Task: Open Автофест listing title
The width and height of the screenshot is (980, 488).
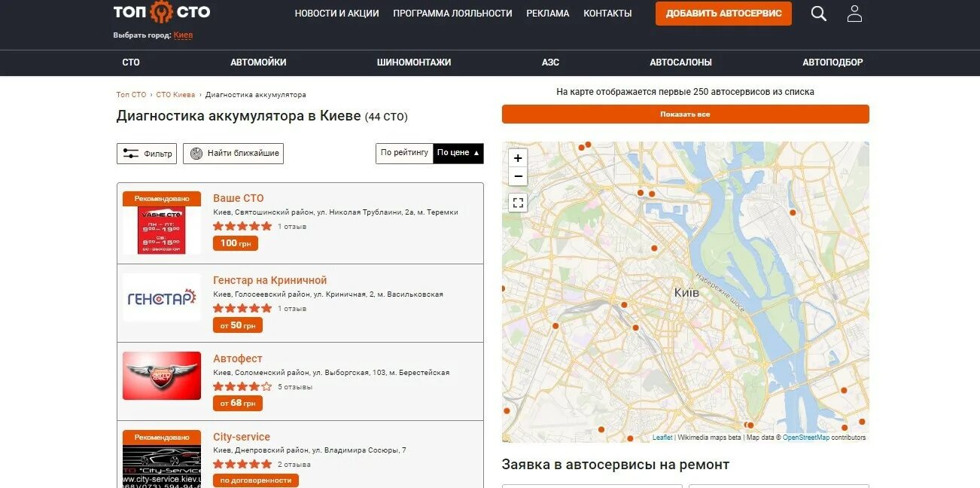Action: (238, 358)
